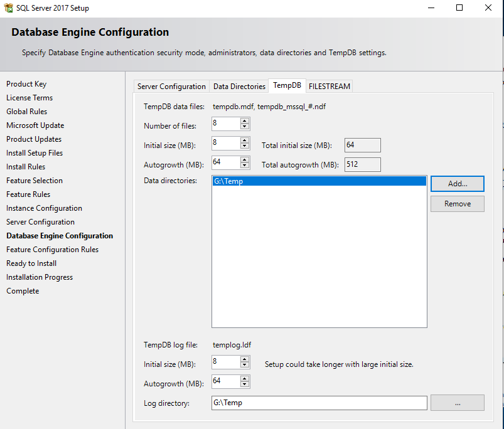Click Database Engine Configuration step in sidebar
The height and width of the screenshot is (429, 504).
tap(60, 236)
